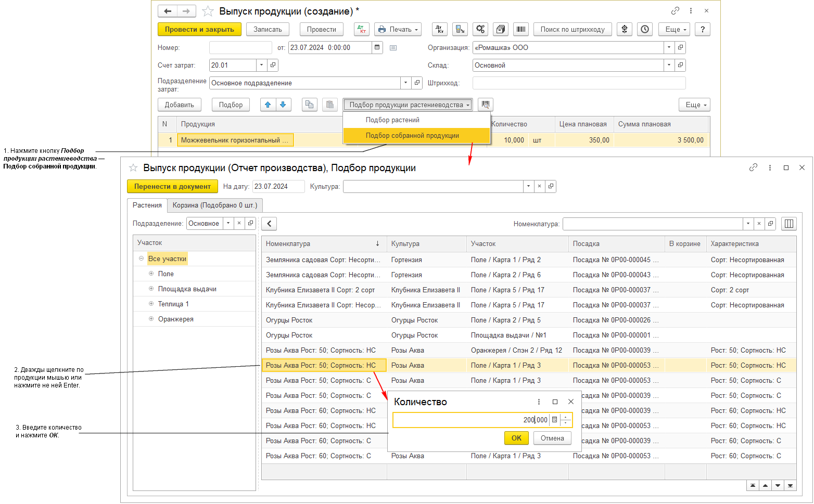Open the Счет затрат dropdown arrow

pos(261,65)
